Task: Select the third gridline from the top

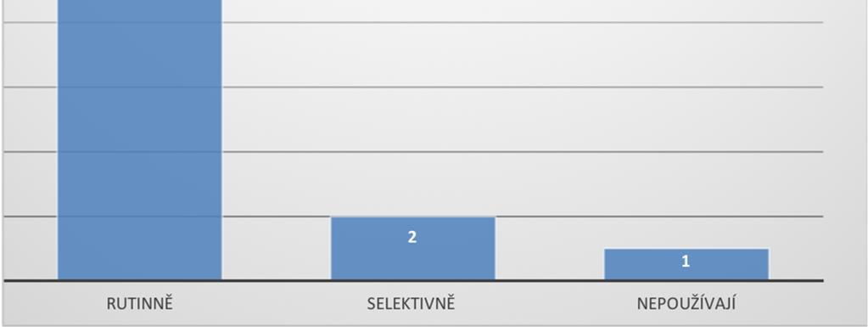Action: 523,152
